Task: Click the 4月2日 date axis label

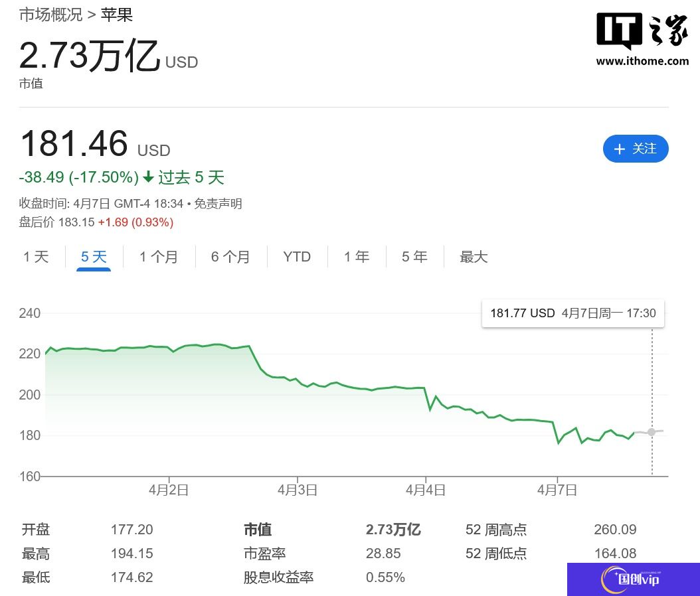Action: click(x=168, y=490)
